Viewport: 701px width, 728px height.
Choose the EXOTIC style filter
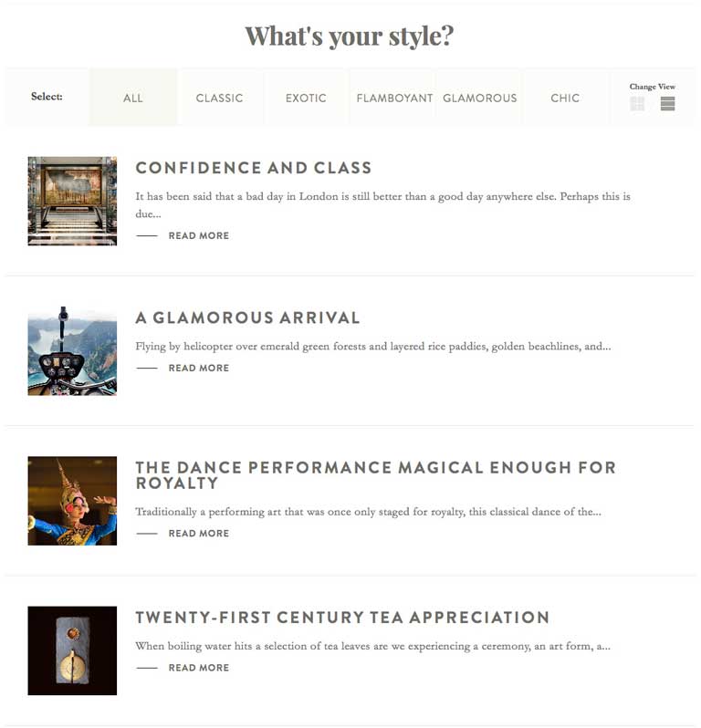306,98
